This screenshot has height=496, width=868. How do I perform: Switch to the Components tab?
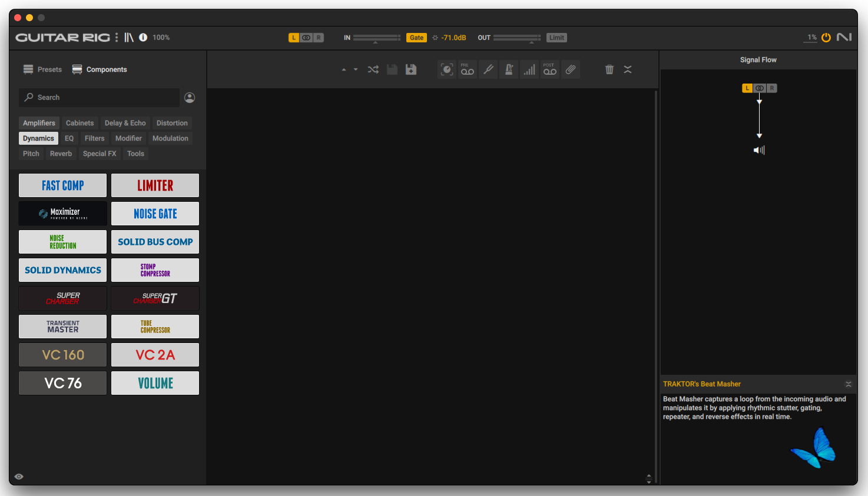100,69
